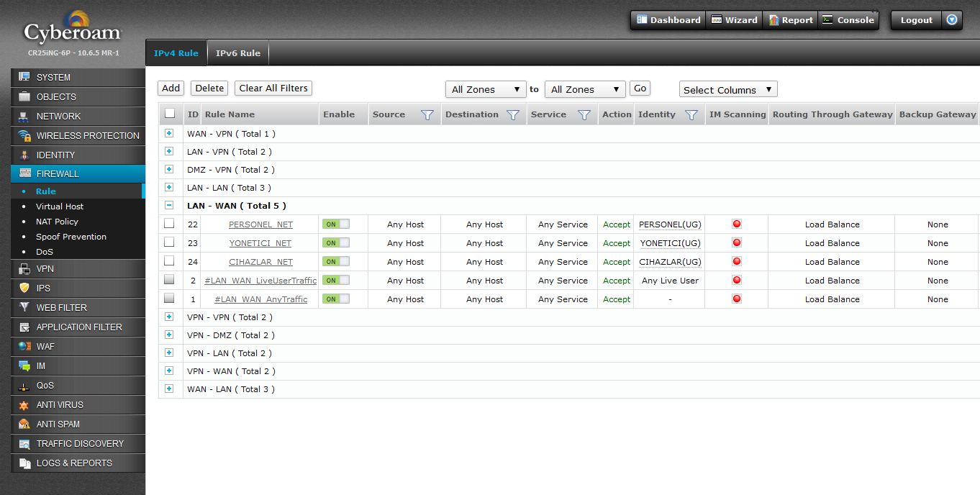
Task: Click the Logout button
Action: point(916,20)
